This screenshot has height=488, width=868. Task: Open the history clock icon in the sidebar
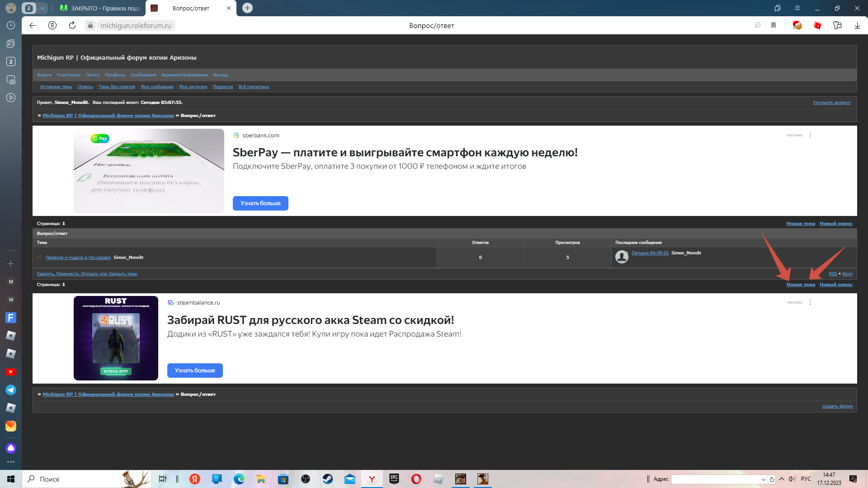coord(11,25)
